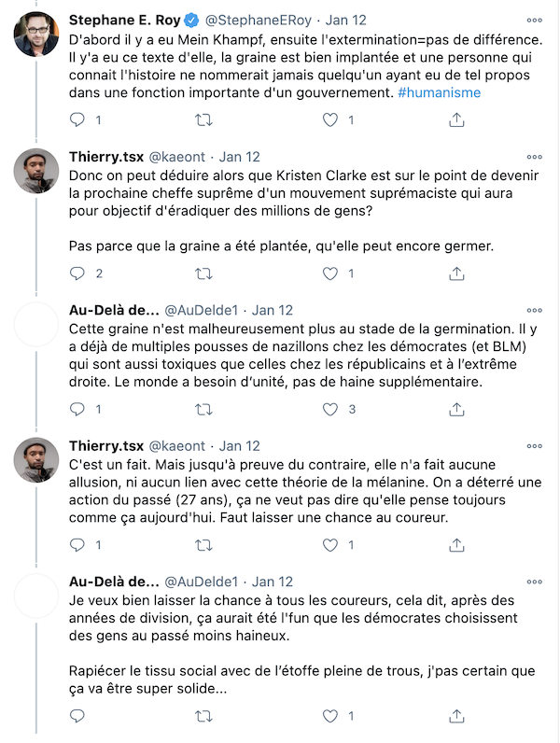Screen dimensions: 560x743
Task: Retweet Thierry's tweet about the mélanine theory
Action: [203, 545]
